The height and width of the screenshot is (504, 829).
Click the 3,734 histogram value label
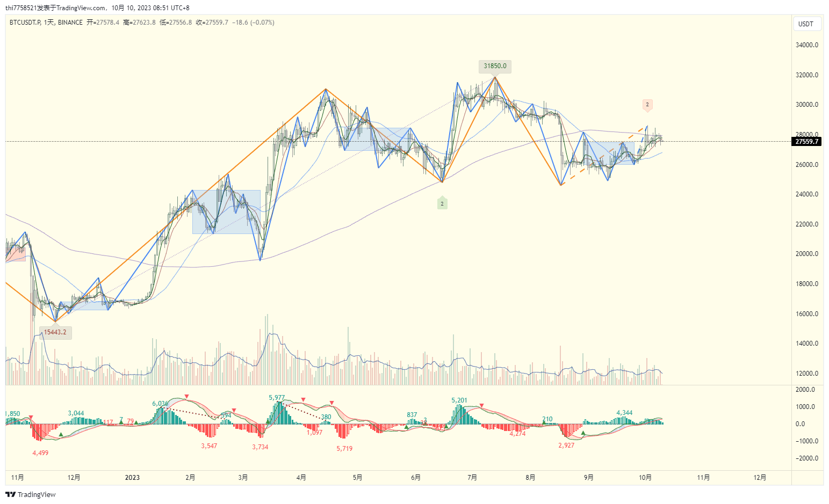tap(260, 447)
